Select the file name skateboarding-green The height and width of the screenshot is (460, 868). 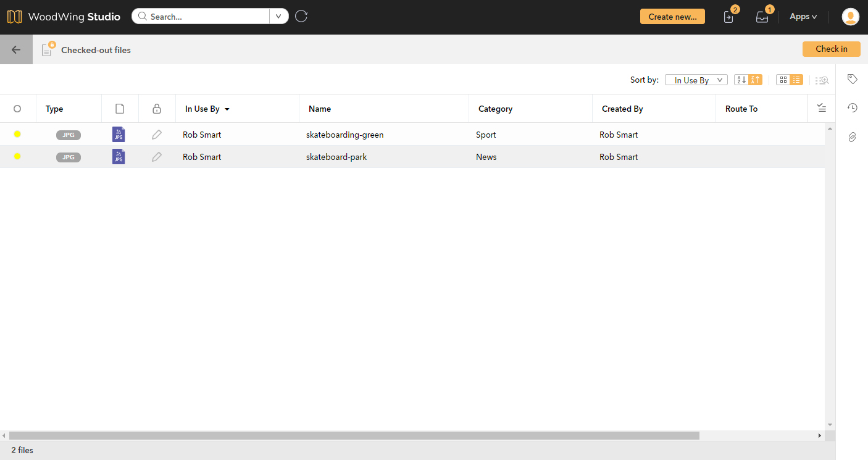[344, 135]
